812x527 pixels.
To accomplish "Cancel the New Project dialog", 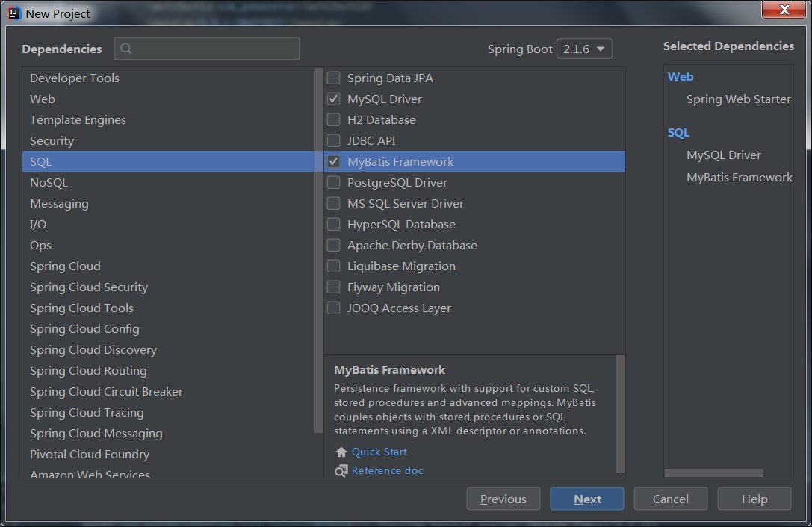I will [x=671, y=499].
